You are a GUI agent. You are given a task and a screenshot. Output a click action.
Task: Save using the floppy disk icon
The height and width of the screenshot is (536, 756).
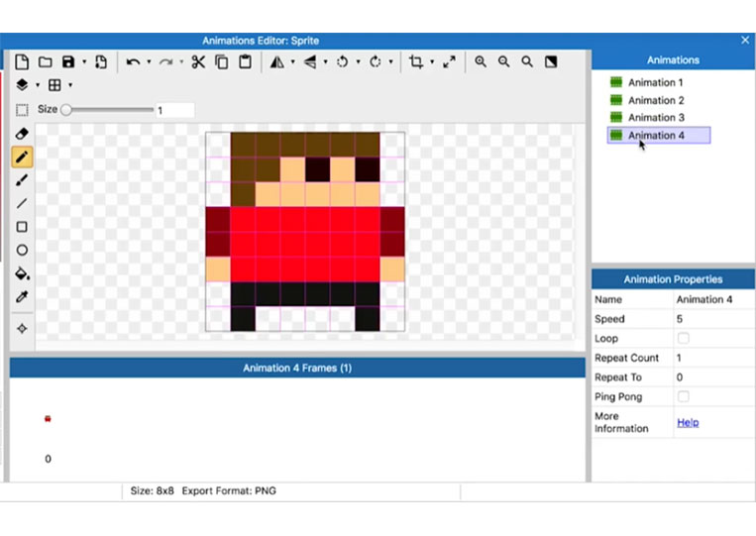[68, 61]
